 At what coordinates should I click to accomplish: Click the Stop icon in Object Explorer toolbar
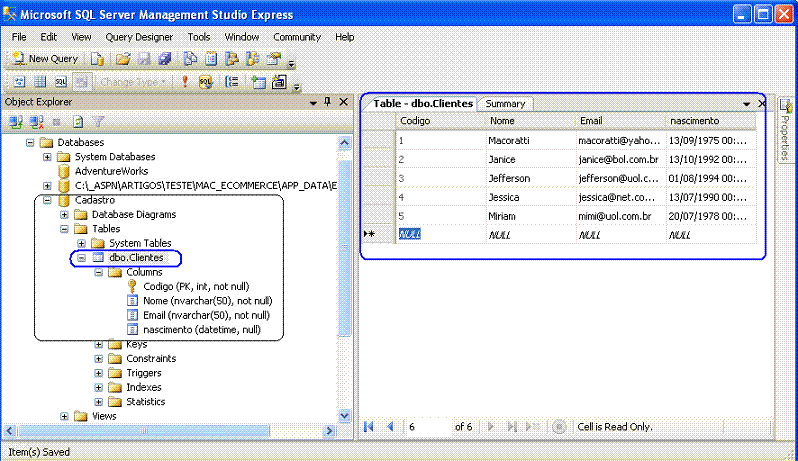tap(57, 122)
